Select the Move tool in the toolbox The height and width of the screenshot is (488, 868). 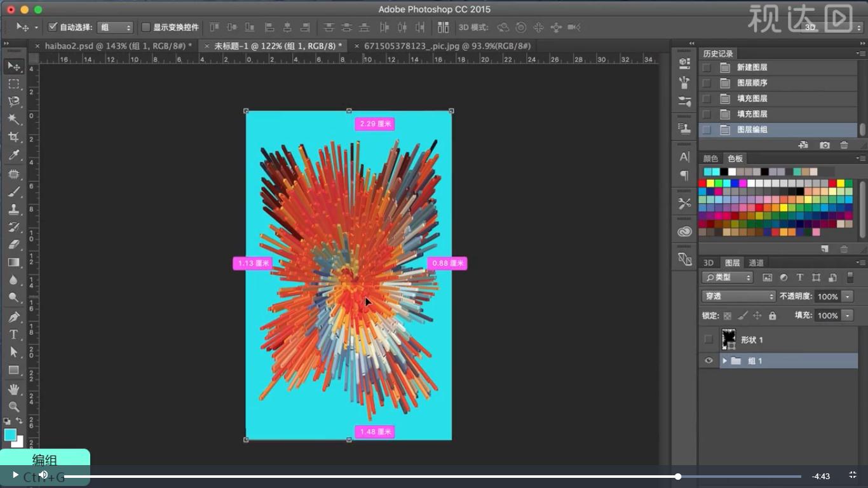pos(13,66)
